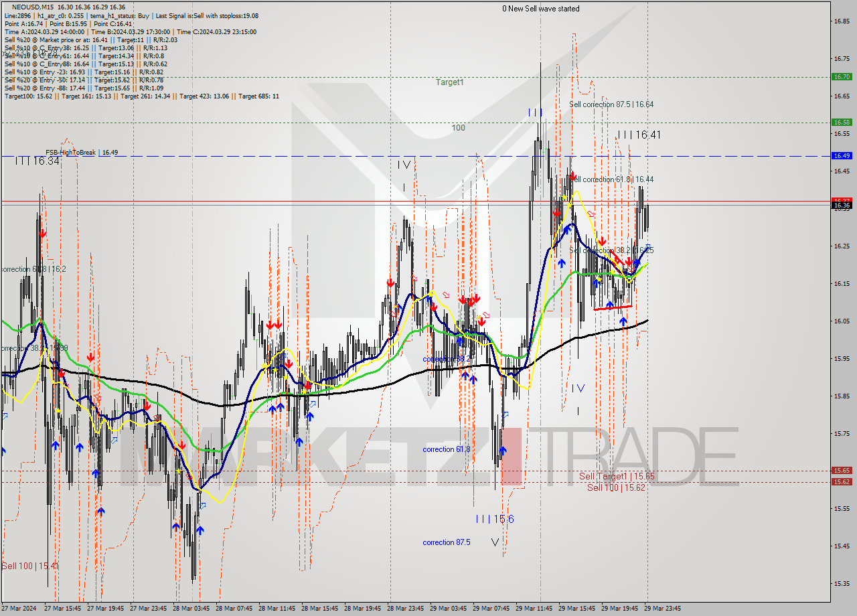Click the red 15.62 price tag
The width and height of the screenshot is (857, 616).
click(x=842, y=481)
